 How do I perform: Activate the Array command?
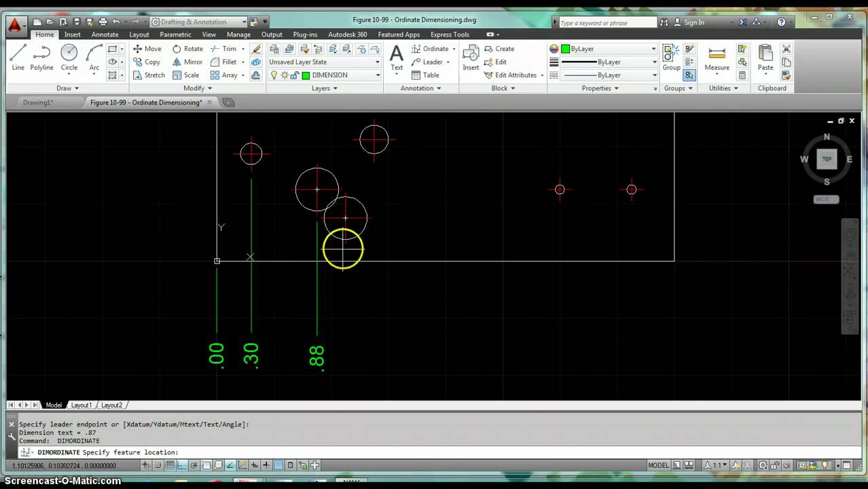coord(223,75)
